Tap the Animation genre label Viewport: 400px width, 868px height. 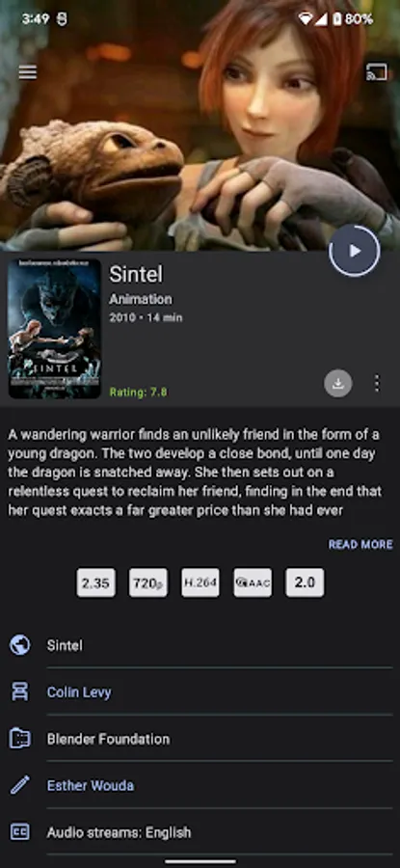click(x=141, y=300)
